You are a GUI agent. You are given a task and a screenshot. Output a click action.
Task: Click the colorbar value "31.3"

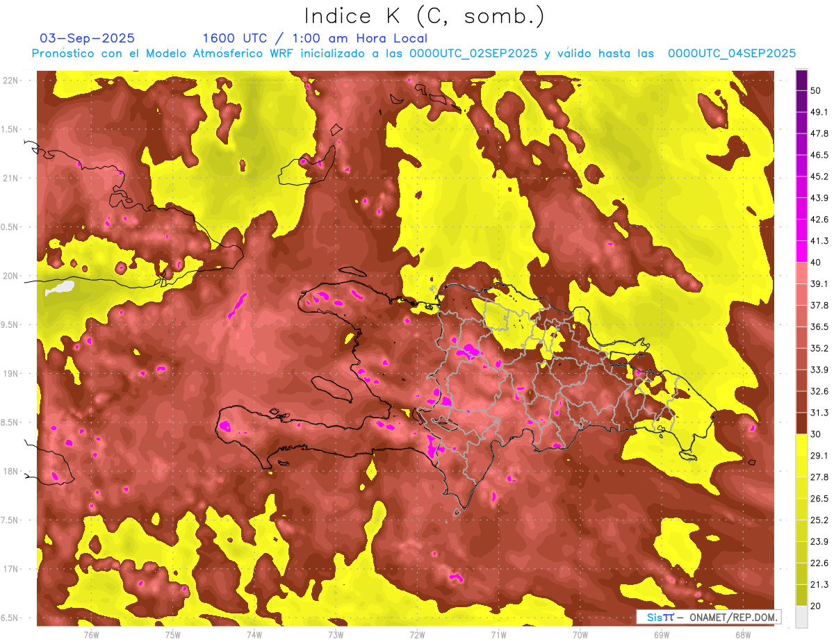point(819,413)
